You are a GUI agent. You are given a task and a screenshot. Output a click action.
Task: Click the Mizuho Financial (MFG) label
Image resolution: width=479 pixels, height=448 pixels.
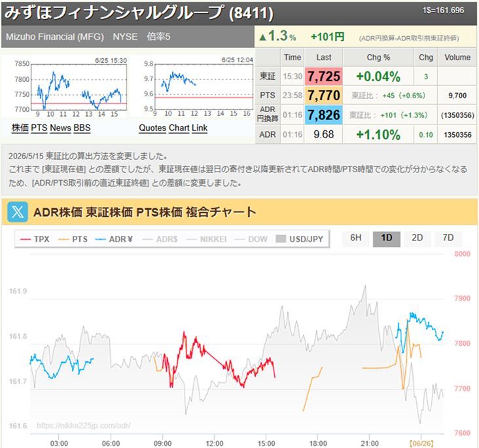pos(55,37)
